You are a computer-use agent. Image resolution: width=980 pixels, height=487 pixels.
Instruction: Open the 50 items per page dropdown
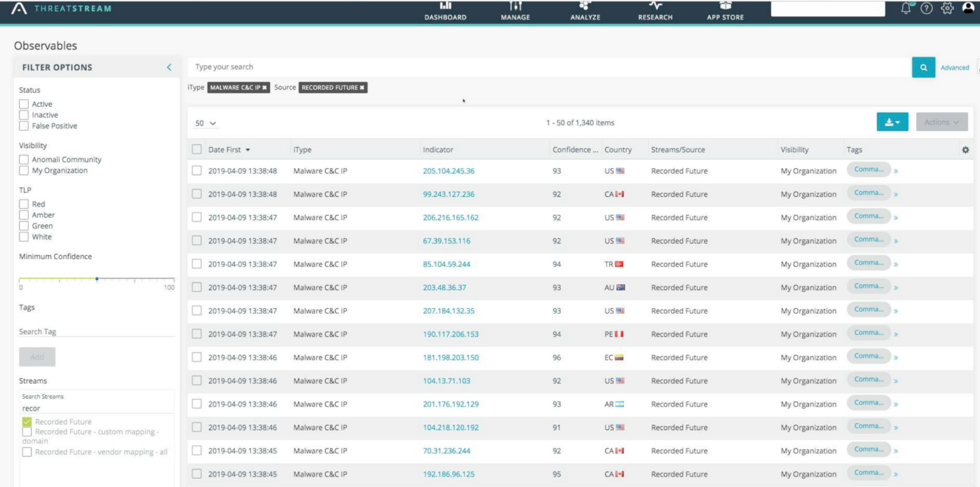pos(205,123)
